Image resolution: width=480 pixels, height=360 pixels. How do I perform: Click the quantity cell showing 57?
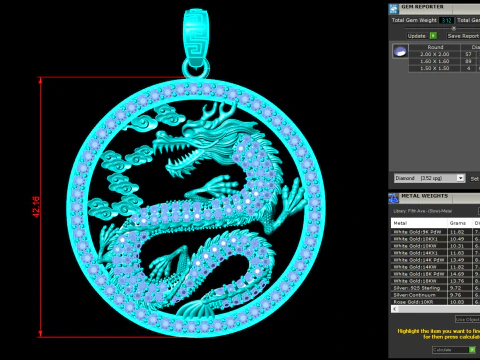tap(468, 54)
